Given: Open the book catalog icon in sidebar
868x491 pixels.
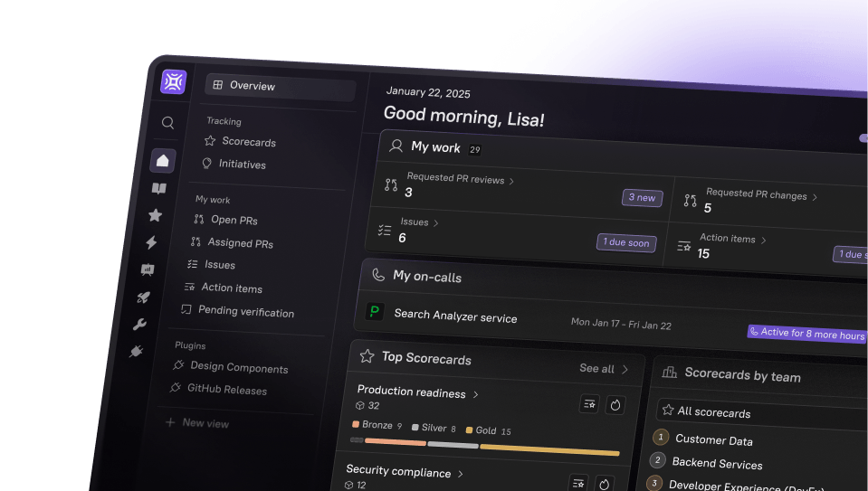Looking at the screenshot, I should [x=159, y=188].
